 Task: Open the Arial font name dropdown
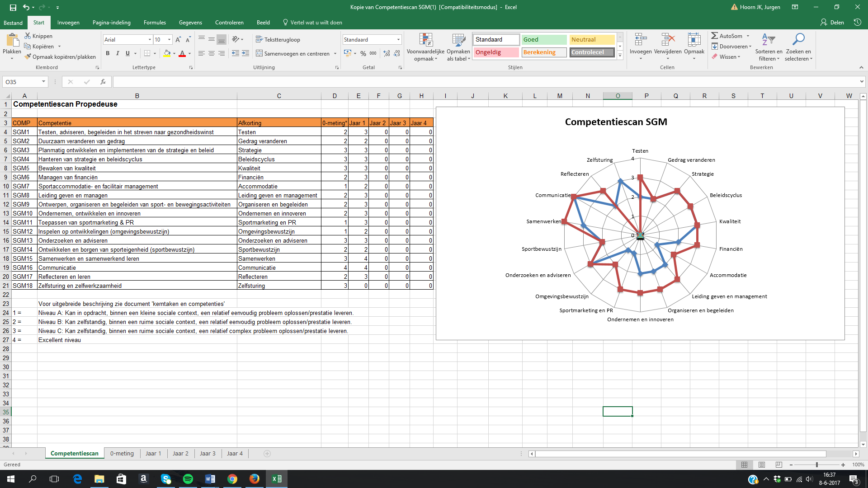coord(150,40)
